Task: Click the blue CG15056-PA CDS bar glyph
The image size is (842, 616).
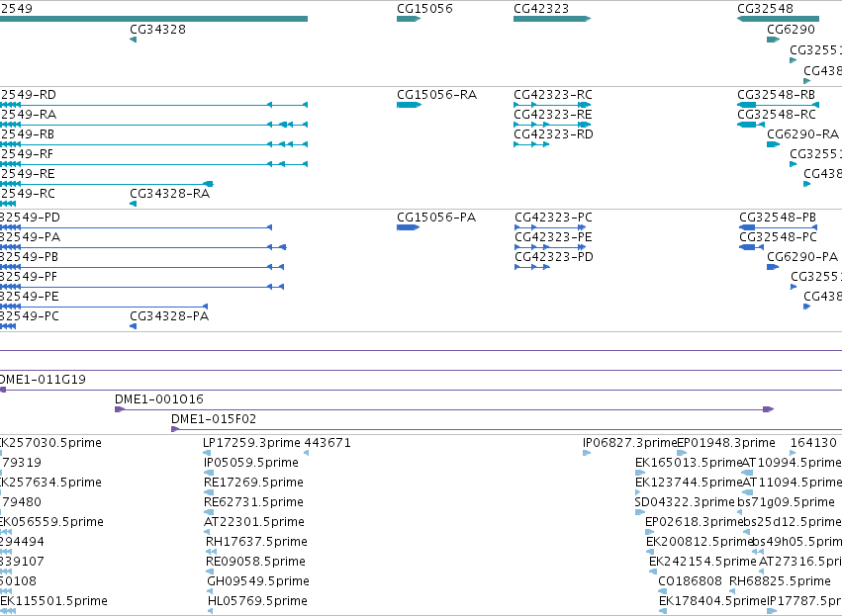Action: click(408, 227)
